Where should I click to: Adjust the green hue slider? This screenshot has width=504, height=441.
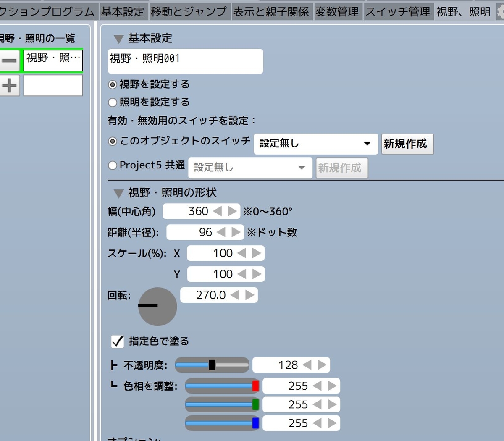click(x=222, y=404)
